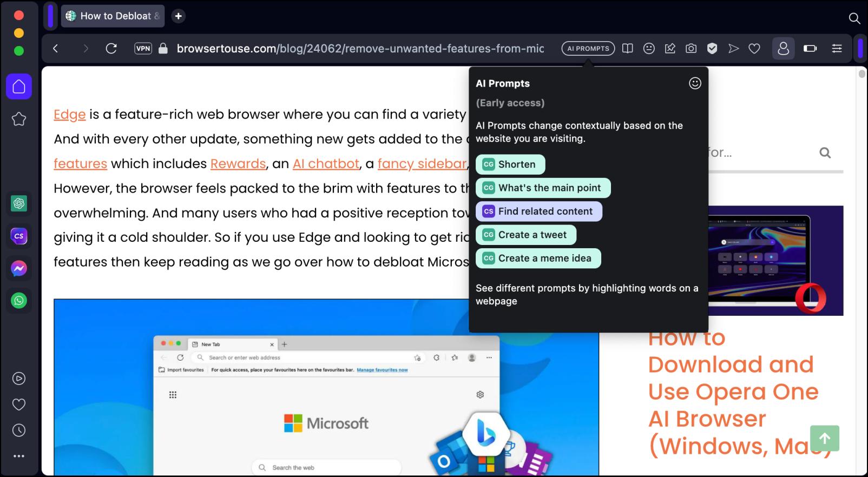The height and width of the screenshot is (477, 868).
Task: Click the green scroll-to-top arrow button
Action: [x=825, y=438]
